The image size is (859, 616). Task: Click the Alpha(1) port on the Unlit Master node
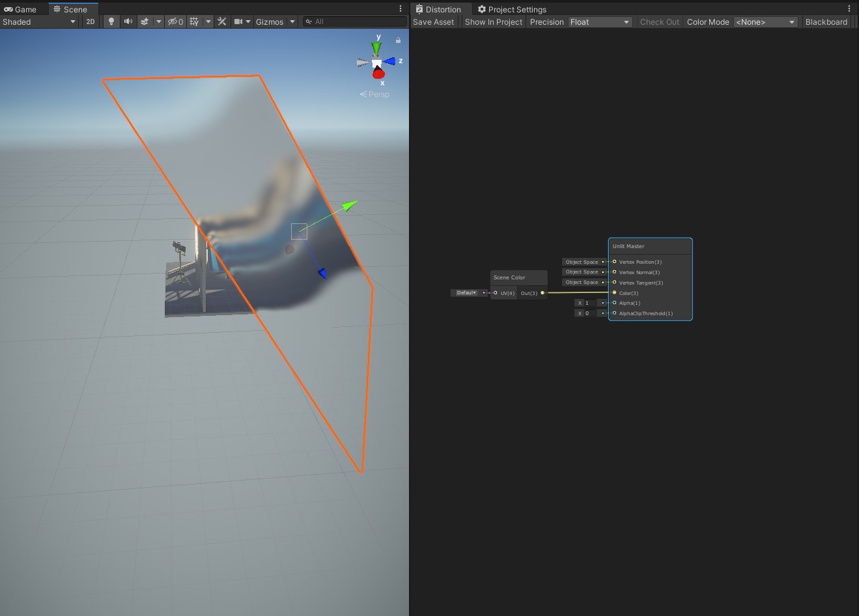(x=614, y=303)
